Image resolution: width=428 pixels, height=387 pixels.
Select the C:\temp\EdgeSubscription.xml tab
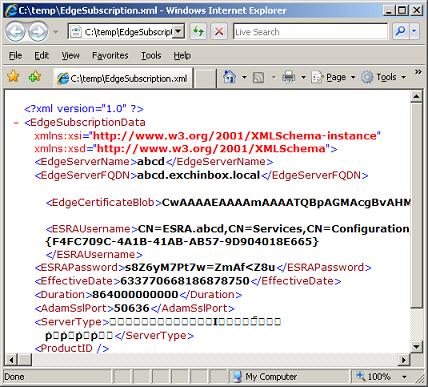click(x=122, y=79)
